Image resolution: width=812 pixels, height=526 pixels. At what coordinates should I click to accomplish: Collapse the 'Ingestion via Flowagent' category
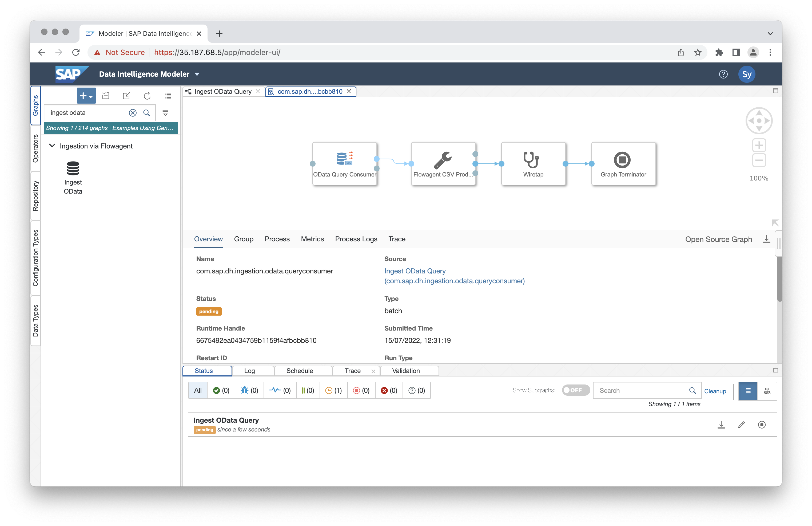tap(52, 146)
